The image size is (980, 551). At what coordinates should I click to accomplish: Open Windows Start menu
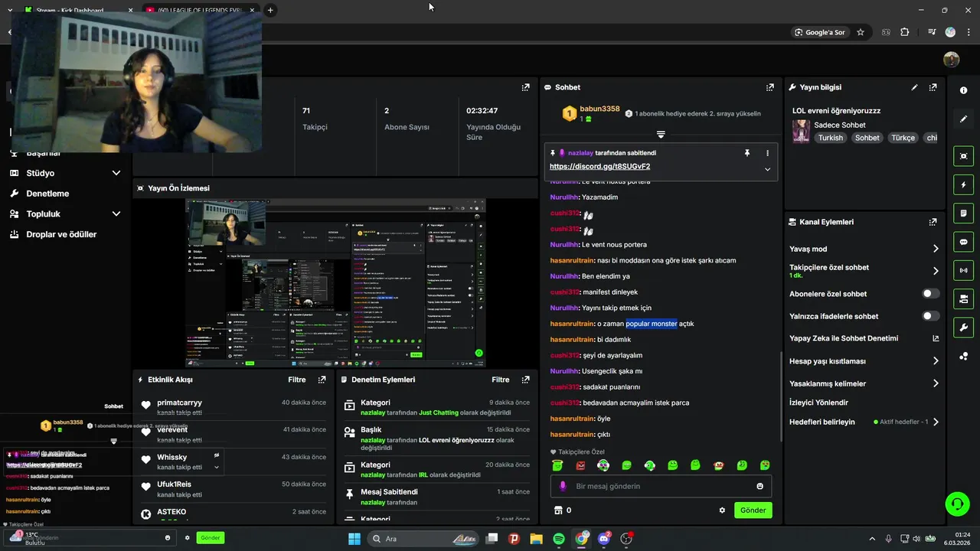(x=354, y=539)
